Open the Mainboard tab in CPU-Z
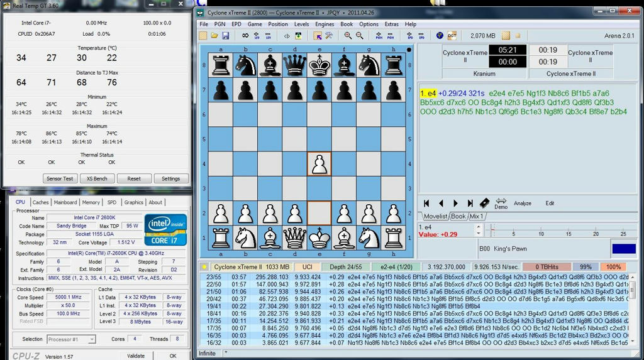Viewport: 644px width, 360px height. pos(65,202)
